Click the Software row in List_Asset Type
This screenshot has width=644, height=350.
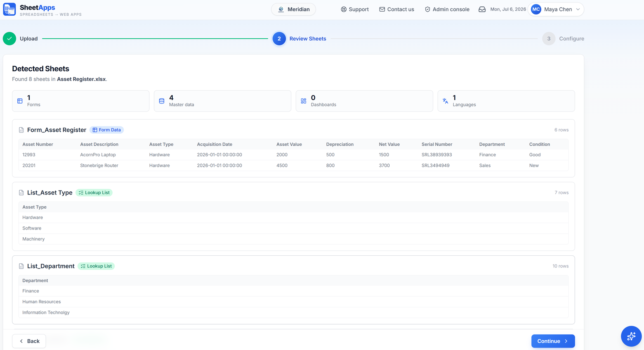(x=293, y=228)
